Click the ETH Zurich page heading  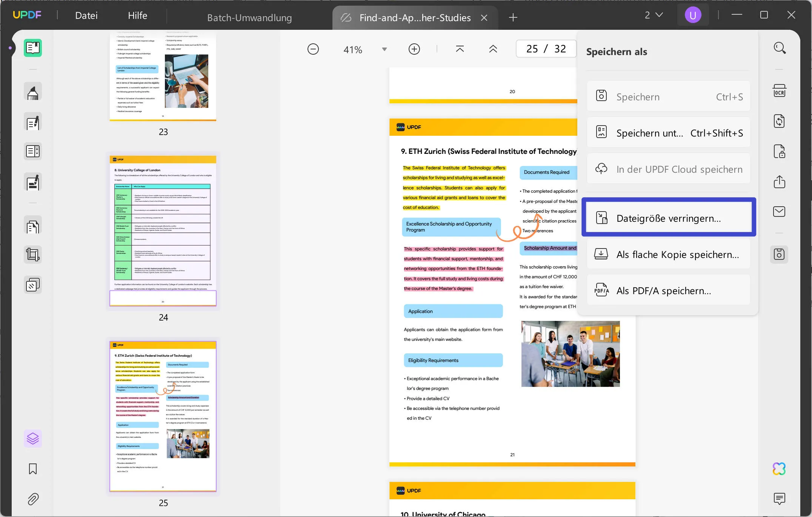(x=489, y=151)
